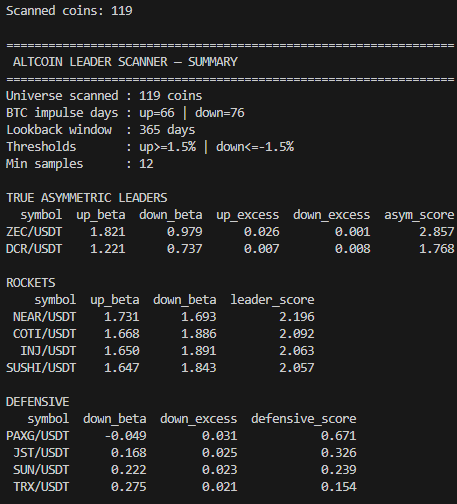Click the JST/USDT symbol
The image size is (457, 504).
(x=41, y=453)
